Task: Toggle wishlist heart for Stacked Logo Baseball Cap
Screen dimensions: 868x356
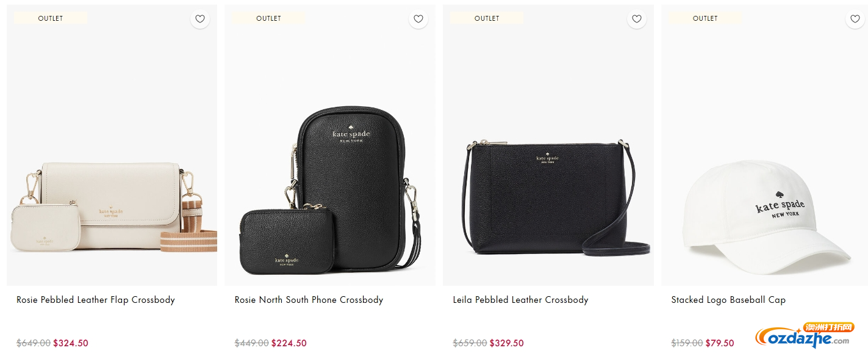Action: (855, 19)
